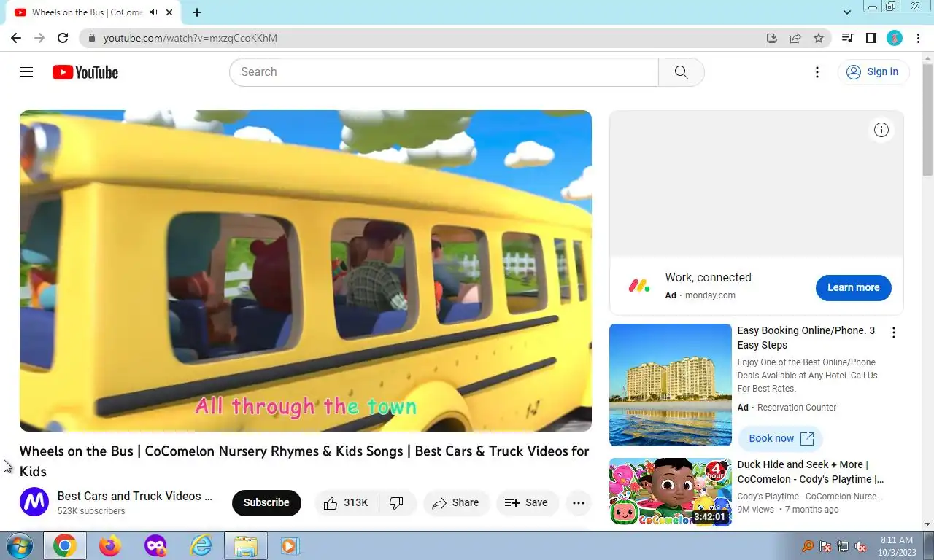The image size is (934, 560).
Task: Click the Share button
Action: pos(456,502)
